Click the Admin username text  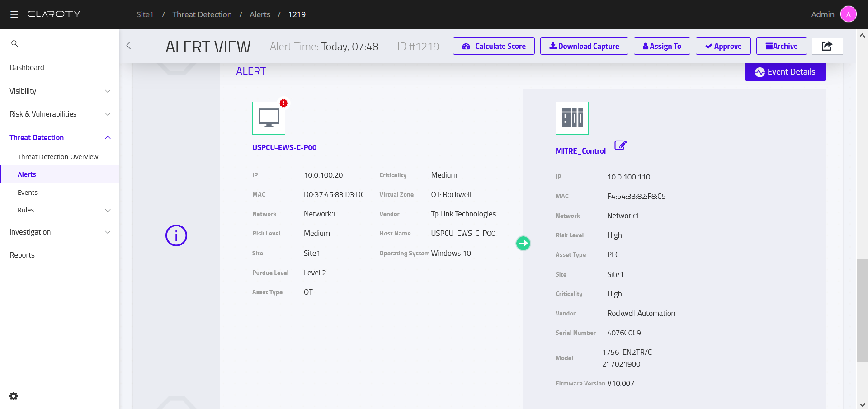(823, 14)
